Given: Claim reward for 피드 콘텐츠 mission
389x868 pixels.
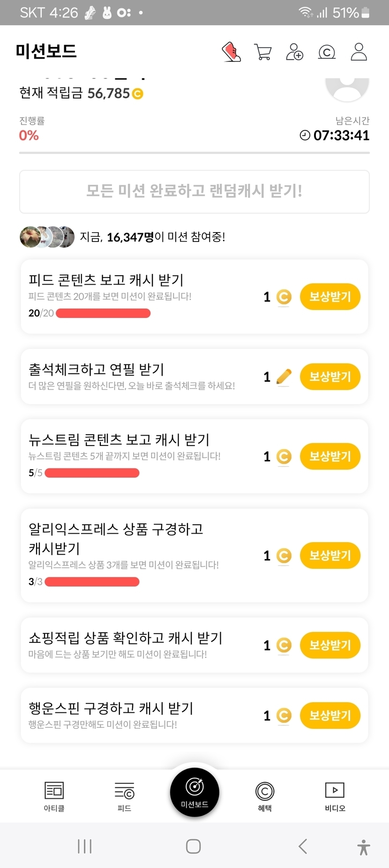Looking at the screenshot, I should [x=330, y=296].
